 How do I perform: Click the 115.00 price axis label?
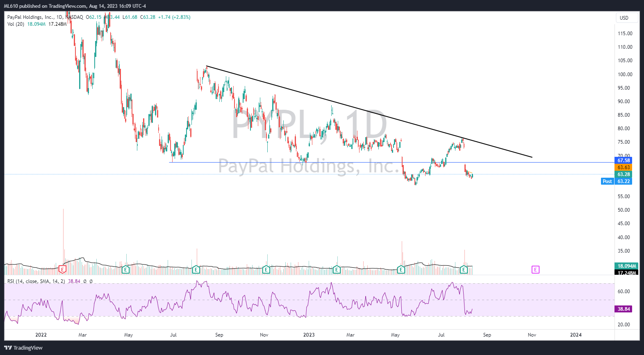[625, 34]
